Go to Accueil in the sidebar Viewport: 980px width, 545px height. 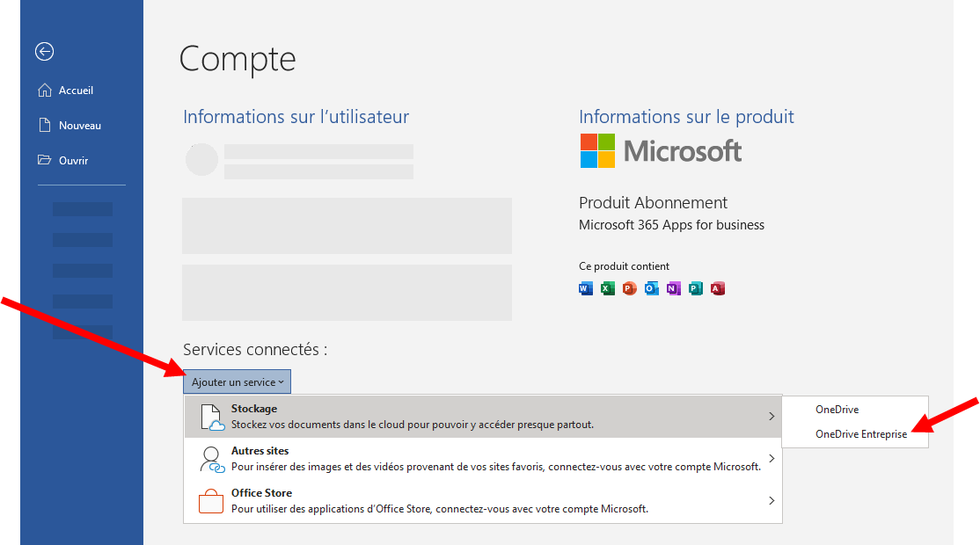pyautogui.click(x=76, y=91)
